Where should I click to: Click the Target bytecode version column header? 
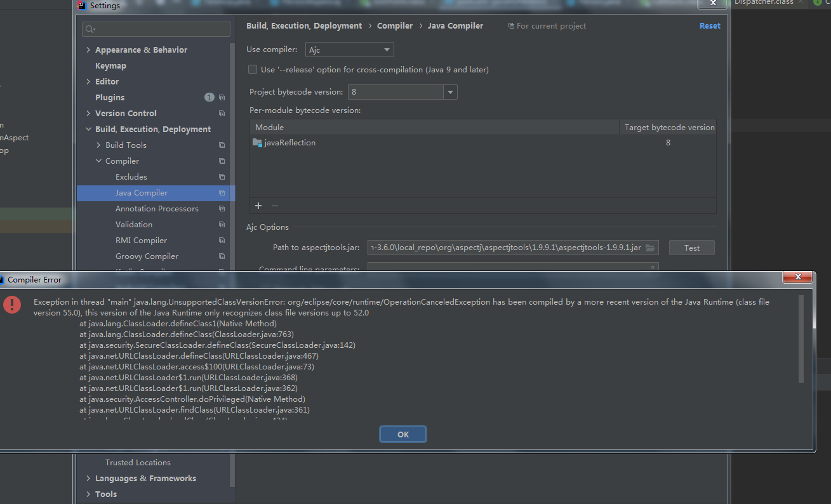tap(669, 128)
